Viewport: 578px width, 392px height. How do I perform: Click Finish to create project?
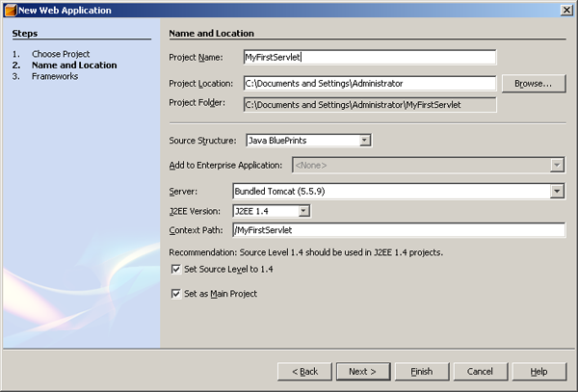coord(421,371)
